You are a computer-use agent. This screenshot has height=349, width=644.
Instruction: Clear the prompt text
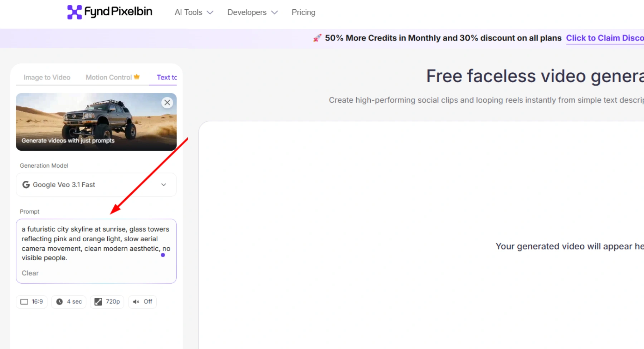coord(30,273)
